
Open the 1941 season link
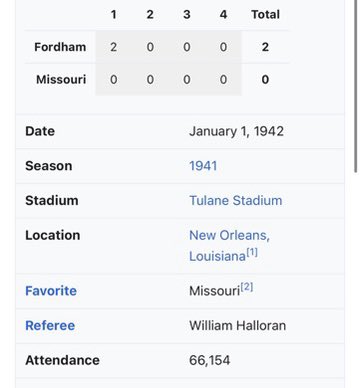(203, 166)
